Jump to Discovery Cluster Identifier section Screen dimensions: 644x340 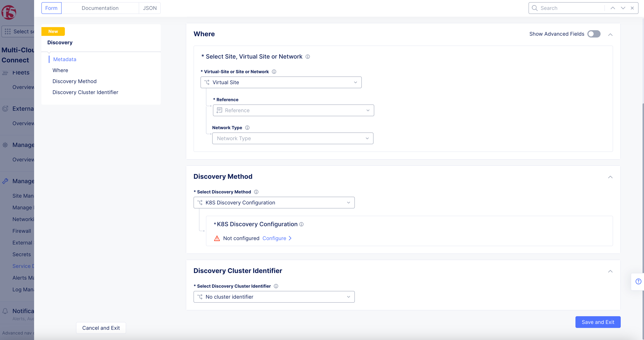(85, 92)
